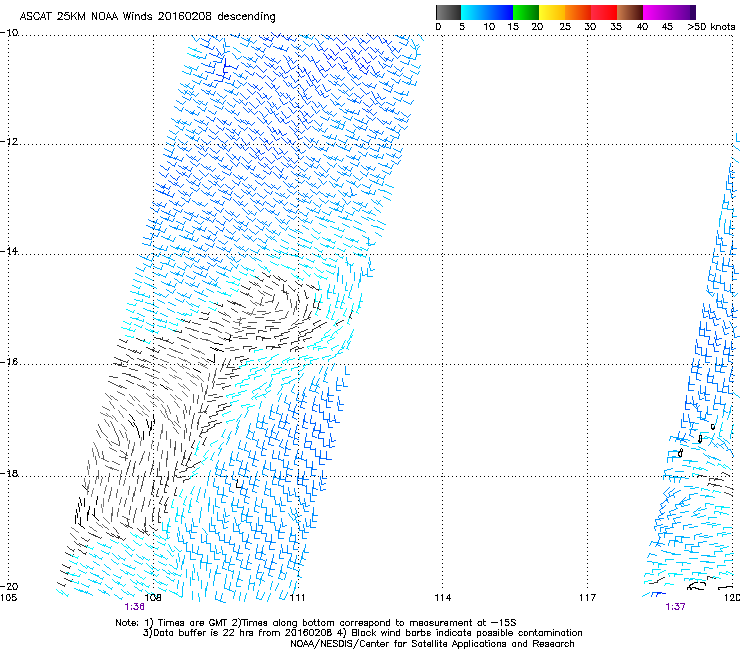Click the longitude axis label '111'
Image resolution: width=740 pixels, height=650 pixels.
297,598
